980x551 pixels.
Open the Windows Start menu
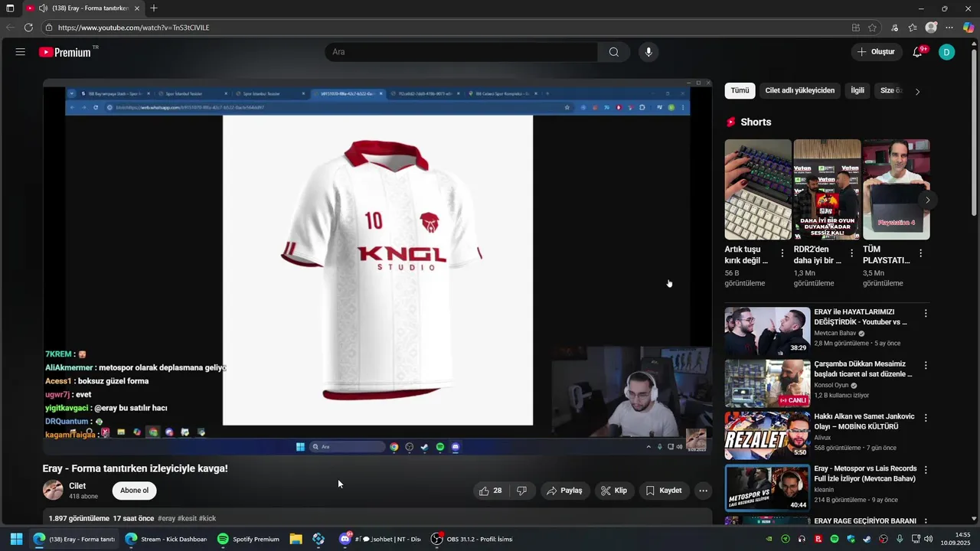16,539
